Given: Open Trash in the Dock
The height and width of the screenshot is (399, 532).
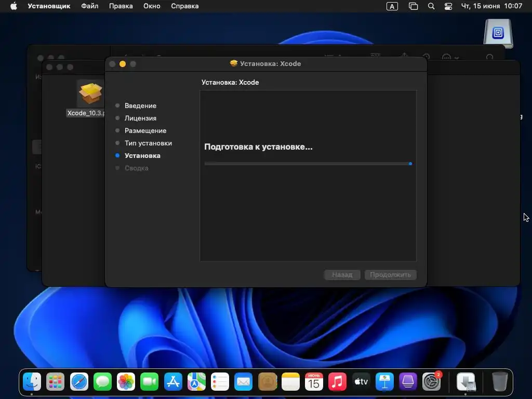Looking at the screenshot, I should tap(499, 382).
